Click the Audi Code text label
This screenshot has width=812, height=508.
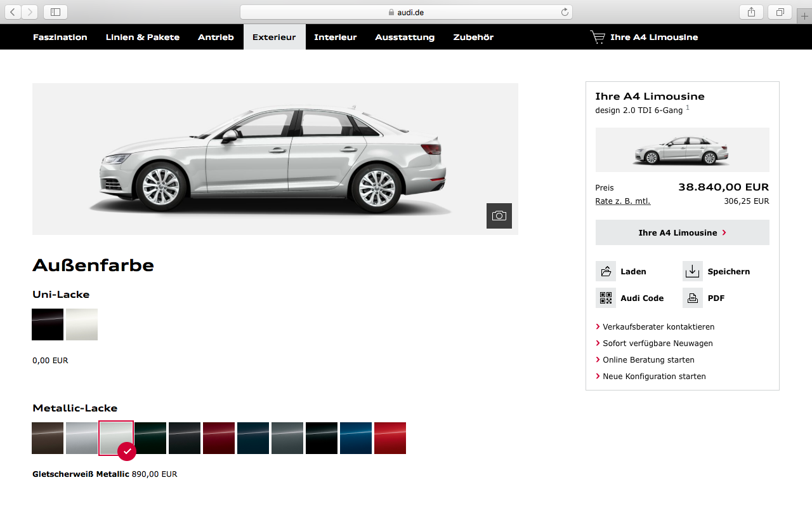[642, 298]
